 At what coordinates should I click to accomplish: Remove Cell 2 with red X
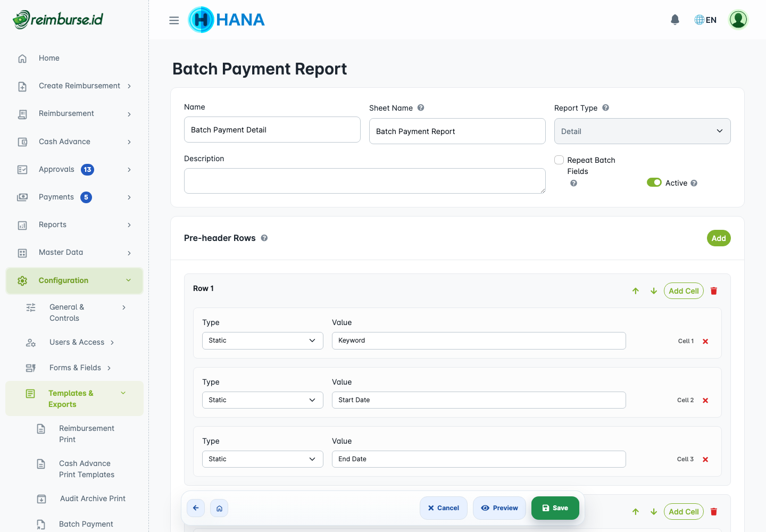(705, 401)
